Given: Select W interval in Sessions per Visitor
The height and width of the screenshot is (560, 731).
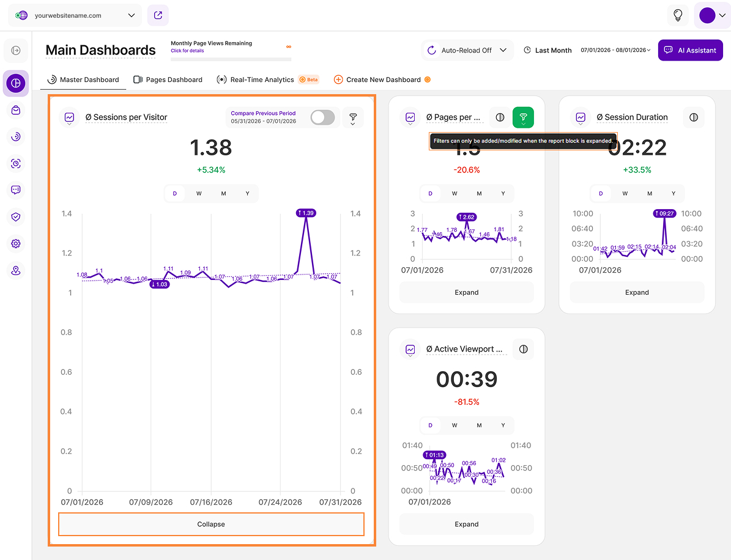Looking at the screenshot, I should pyautogui.click(x=199, y=193).
